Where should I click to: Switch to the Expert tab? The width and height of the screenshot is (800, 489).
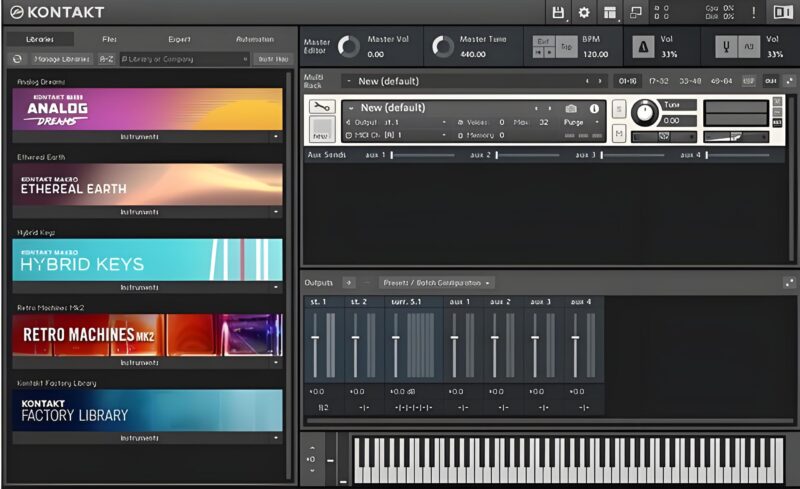tap(179, 39)
